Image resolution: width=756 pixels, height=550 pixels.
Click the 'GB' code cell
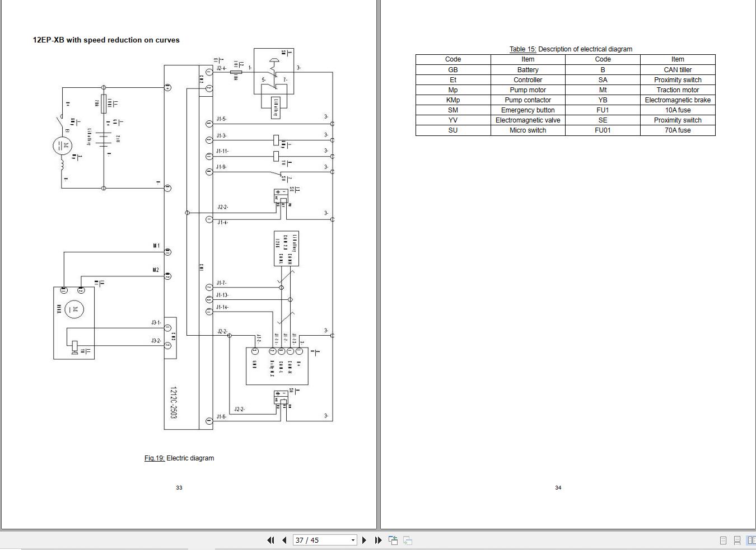pos(453,69)
